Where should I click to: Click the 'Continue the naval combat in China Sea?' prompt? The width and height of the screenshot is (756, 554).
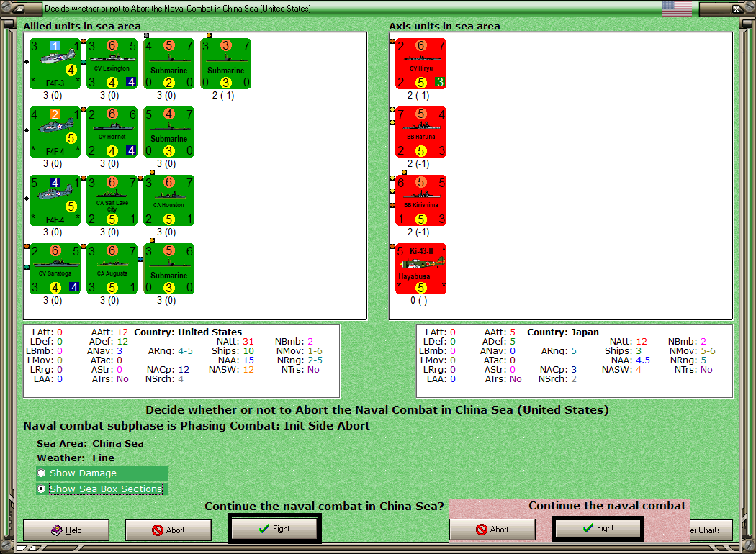click(x=324, y=507)
